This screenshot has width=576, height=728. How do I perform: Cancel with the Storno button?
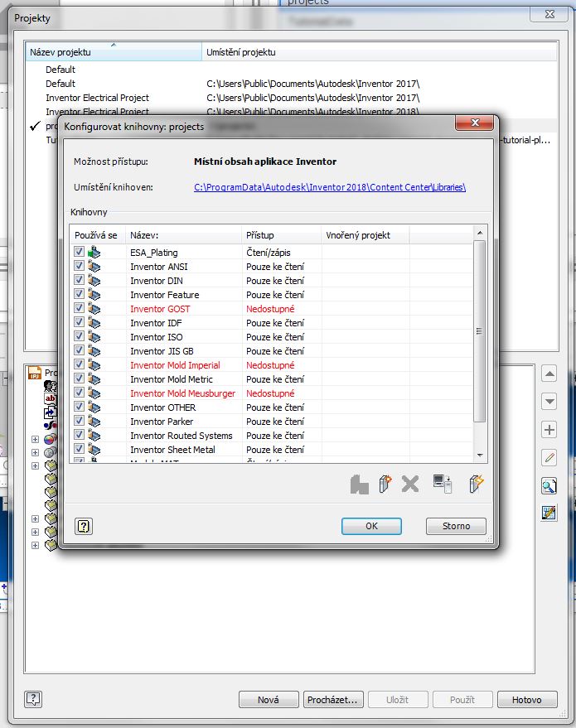456,526
